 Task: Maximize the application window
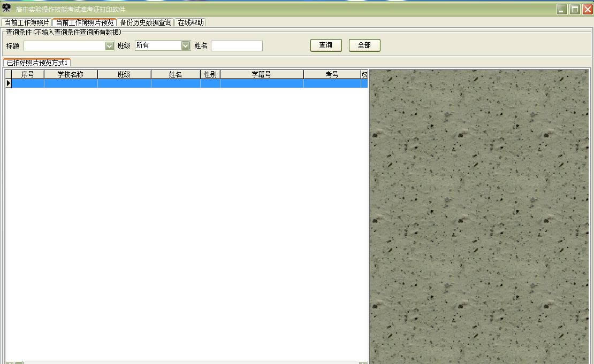pyautogui.click(x=575, y=10)
